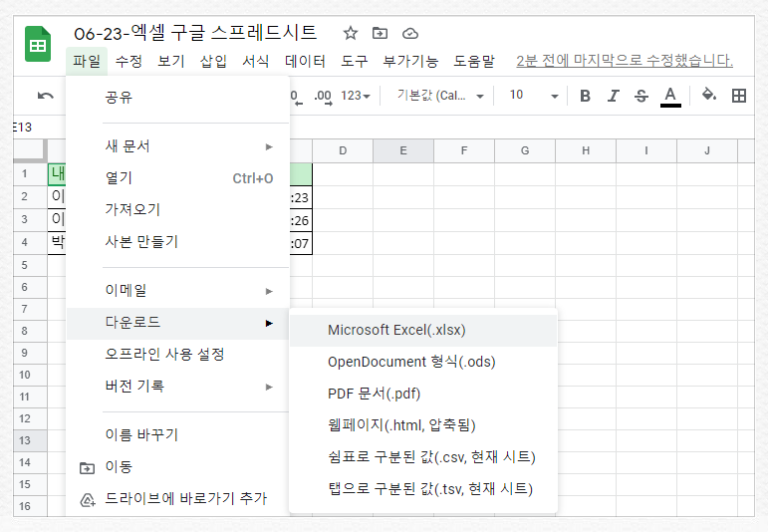Choose 이름 바꾸기

coord(177,435)
